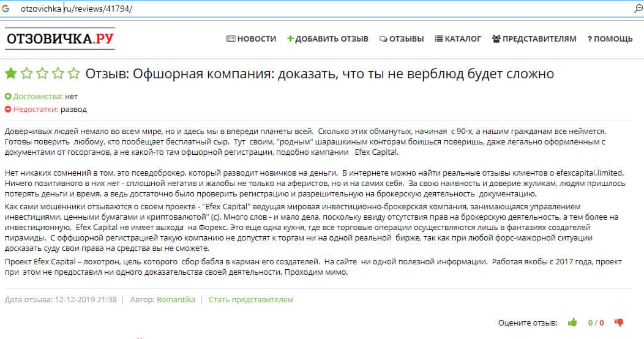Screen dimensions: 644x339
Task: Click the 'Недостатки:' label
Action: (36, 109)
